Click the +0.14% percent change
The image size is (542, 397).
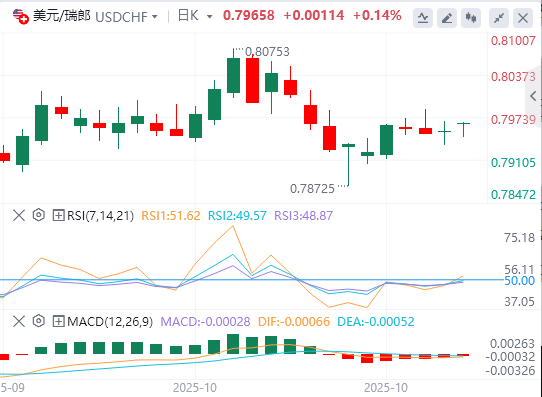[x=377, y=16]
